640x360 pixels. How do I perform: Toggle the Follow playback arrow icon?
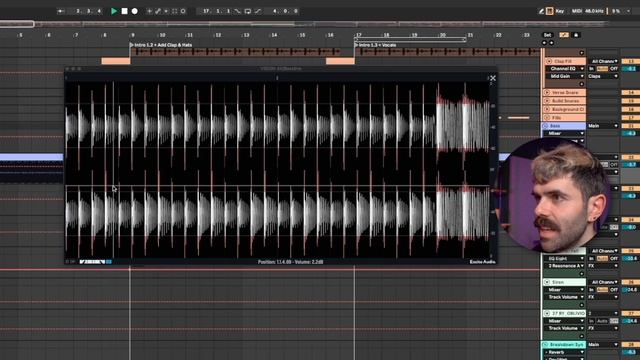tap(61, 11)
